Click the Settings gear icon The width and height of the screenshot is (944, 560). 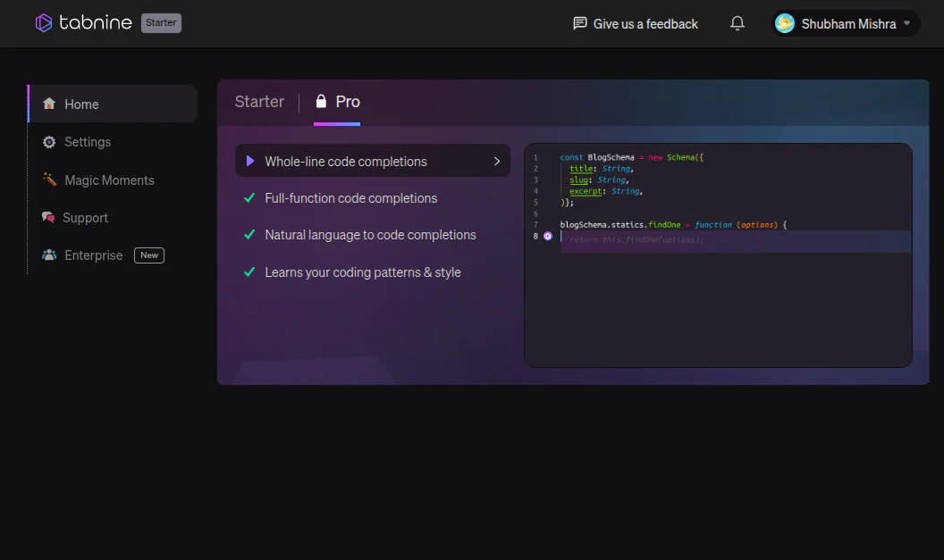tap(49, 142)
